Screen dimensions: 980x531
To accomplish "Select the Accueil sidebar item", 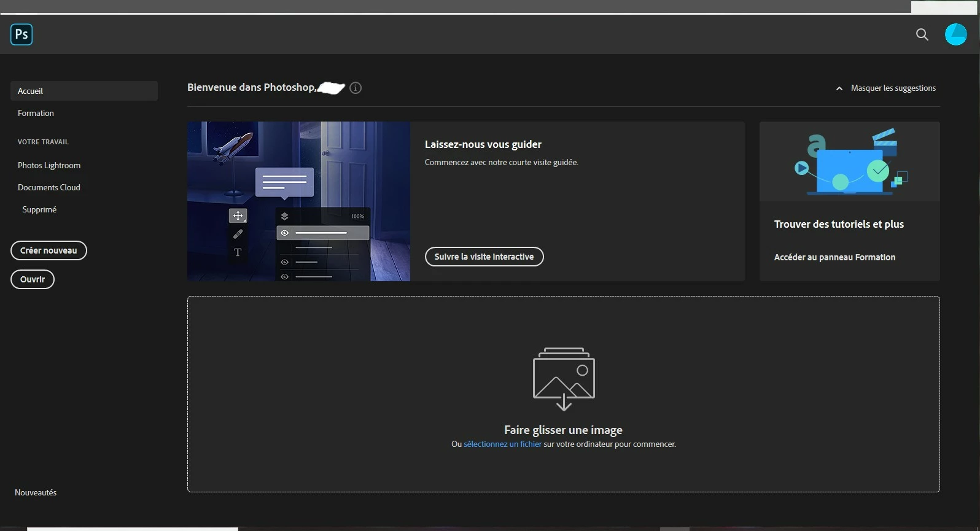I will click(84, 91).
